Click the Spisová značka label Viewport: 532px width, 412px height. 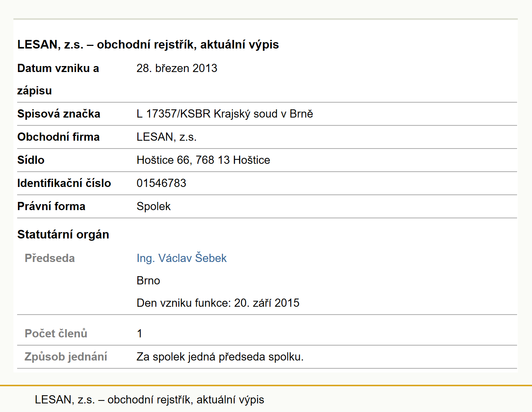point(59,114)
